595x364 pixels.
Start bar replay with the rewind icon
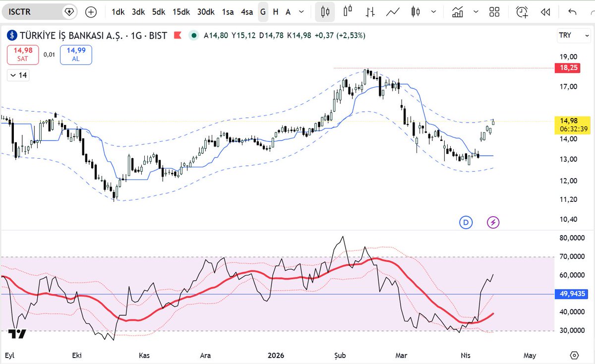pyautogui.click(x=546, y=11)
